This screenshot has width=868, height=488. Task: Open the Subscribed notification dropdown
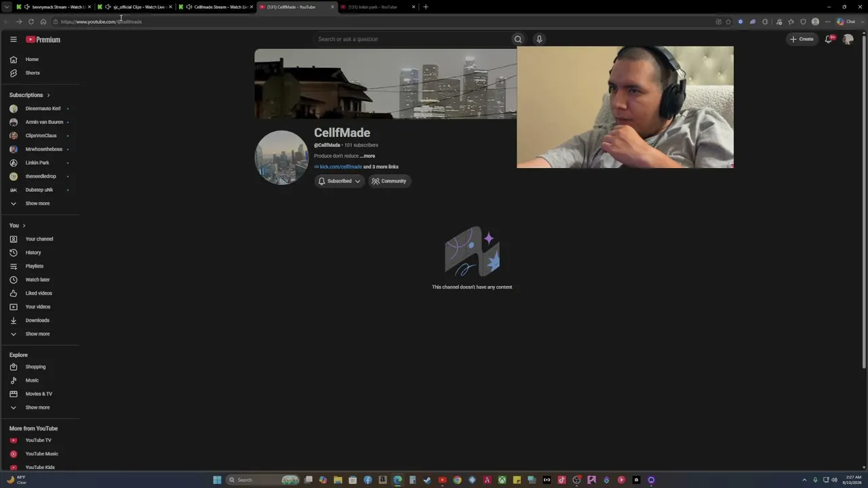coord(339,181)
